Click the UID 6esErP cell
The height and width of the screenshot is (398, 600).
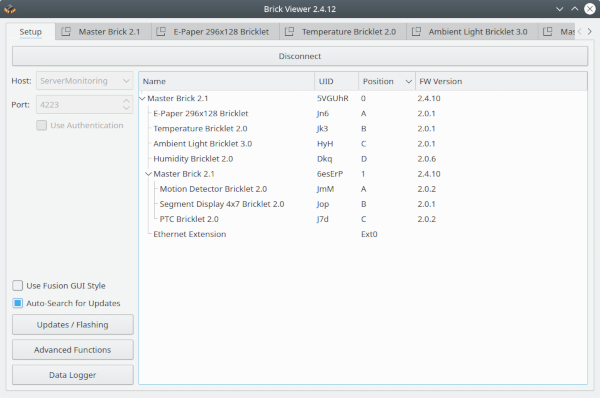click(x=330, y=174)
